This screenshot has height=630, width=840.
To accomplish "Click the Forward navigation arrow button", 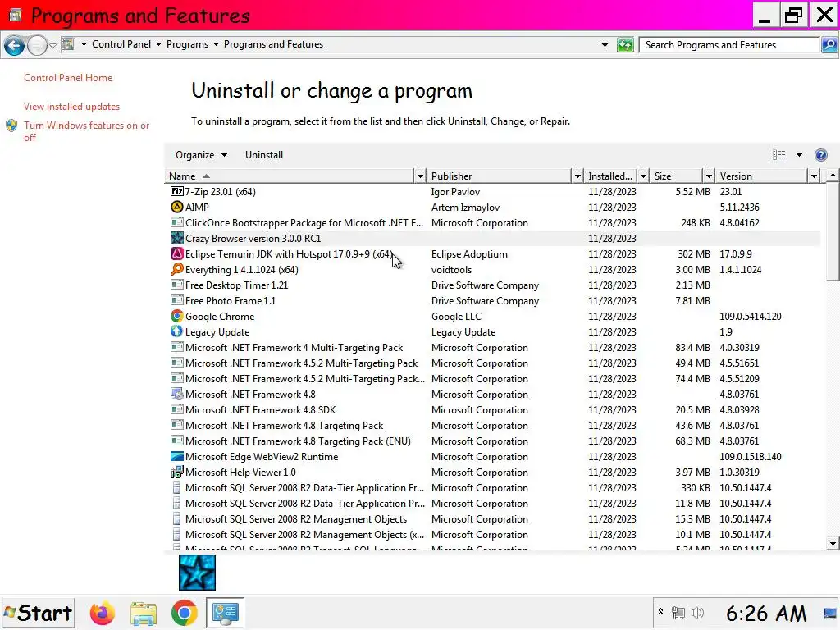I will (x=37, y=46).
